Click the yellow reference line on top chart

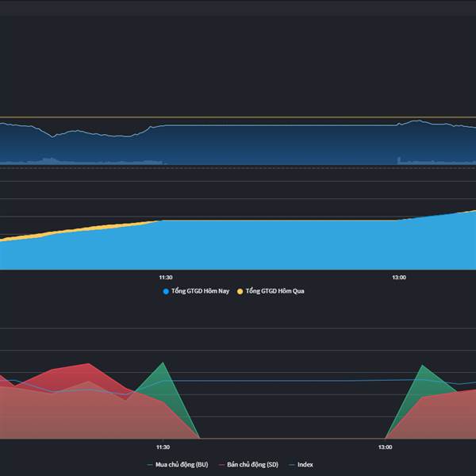click(238, 117)
